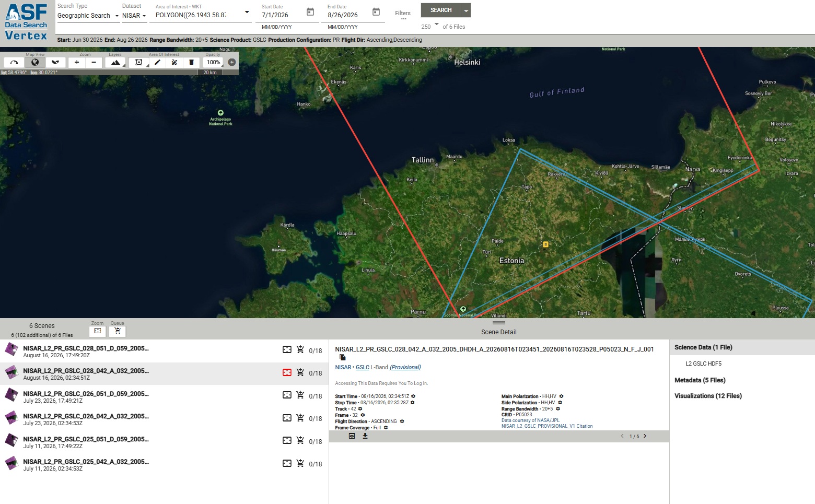Collapse the map controls with arrow button
Viewport: 815px width, 504px height.
coord(232,62)
